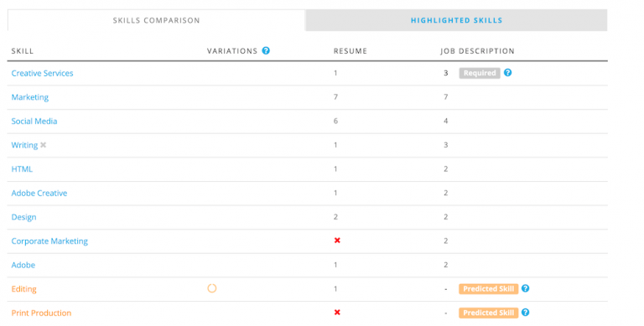Open the HTML skill link

pyautogui.click(x=22, y=169)
